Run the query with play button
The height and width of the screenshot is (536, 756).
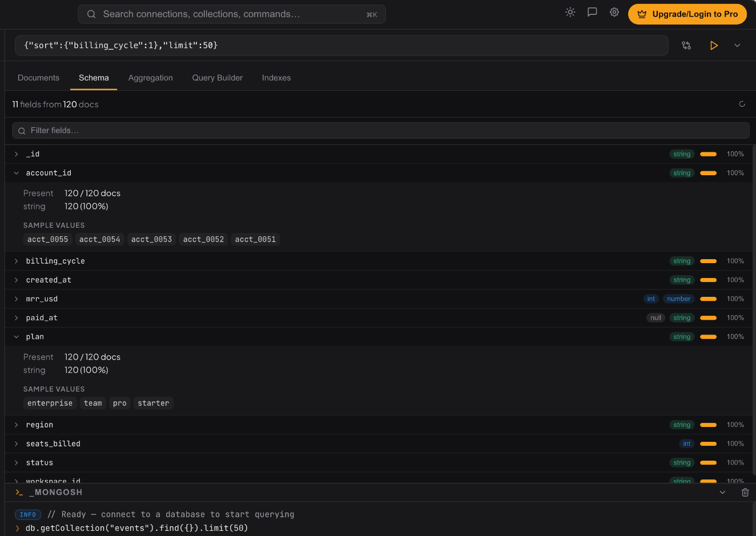[x=714, y=46]
